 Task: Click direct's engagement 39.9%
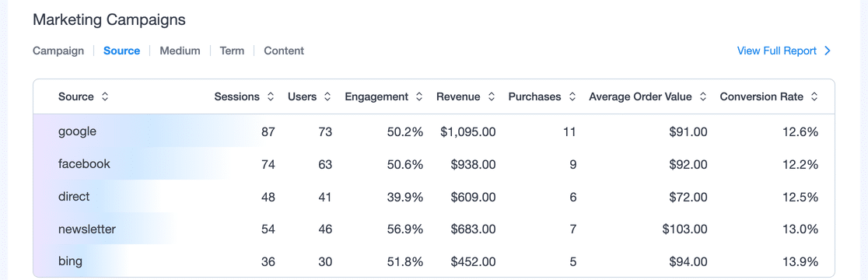coord(405,197)
